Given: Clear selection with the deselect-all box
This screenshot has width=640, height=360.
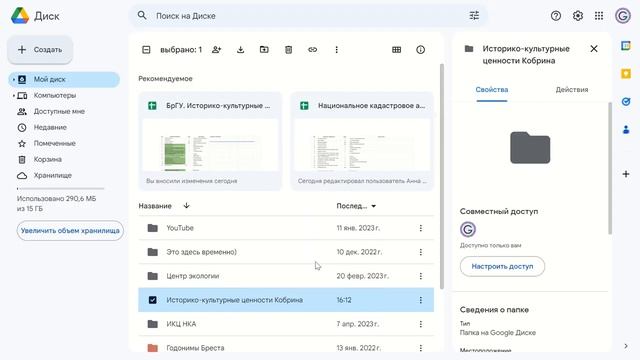Looking at the screenshot, I should tap(146, 50).
